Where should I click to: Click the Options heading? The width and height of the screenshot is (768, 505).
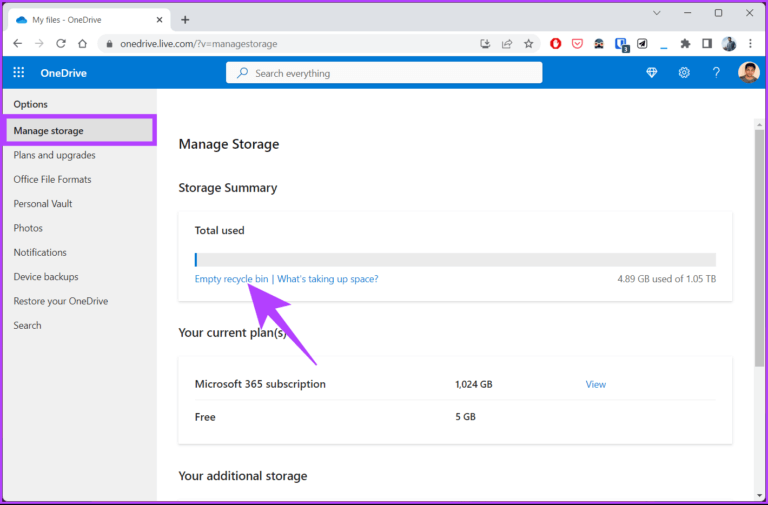(30, 104)
